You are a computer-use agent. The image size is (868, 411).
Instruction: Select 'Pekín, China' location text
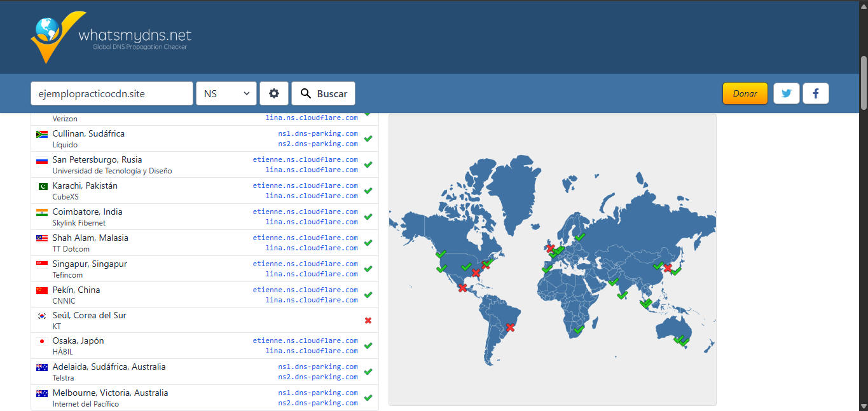pyautogui.click(x=76, y=290)
